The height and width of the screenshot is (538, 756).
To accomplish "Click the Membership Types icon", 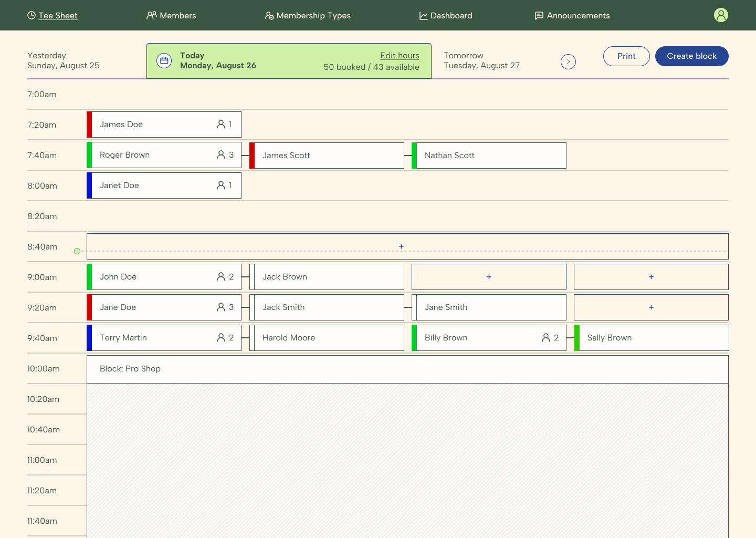I will click(x=269, y=16).
